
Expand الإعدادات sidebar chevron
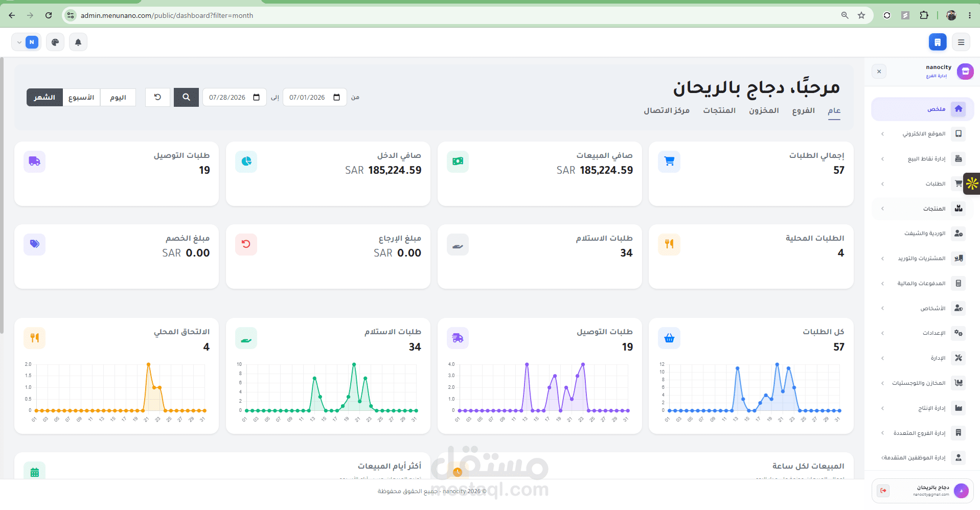(x=882, y=333)
